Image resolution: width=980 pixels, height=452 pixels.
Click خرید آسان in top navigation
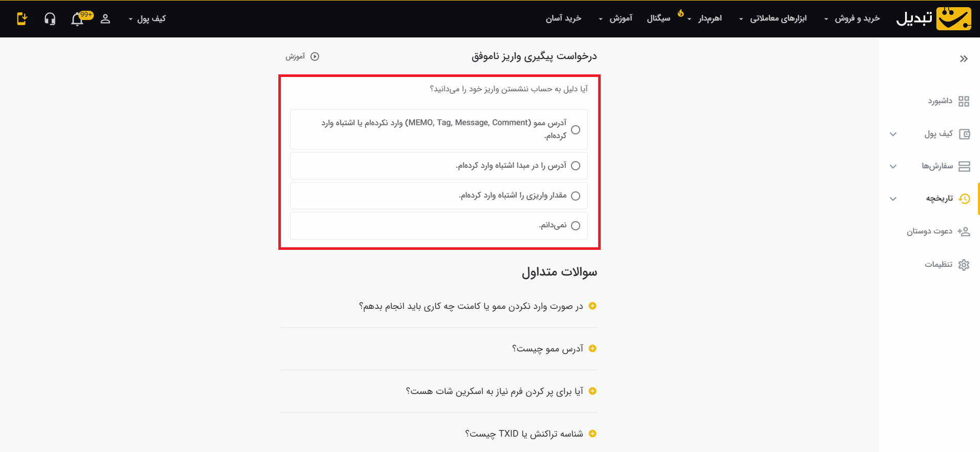563,18
